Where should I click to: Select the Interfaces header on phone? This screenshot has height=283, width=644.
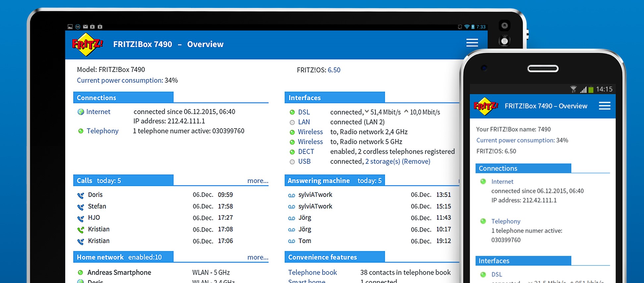click(x=523, y=260)
